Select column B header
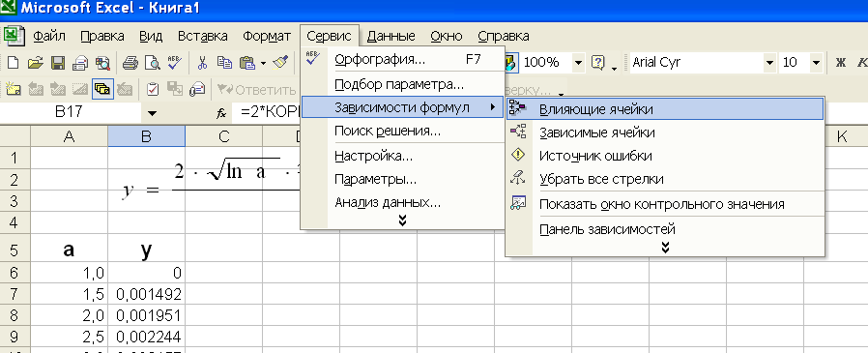868x353 pixels. (x=147, y=136)
